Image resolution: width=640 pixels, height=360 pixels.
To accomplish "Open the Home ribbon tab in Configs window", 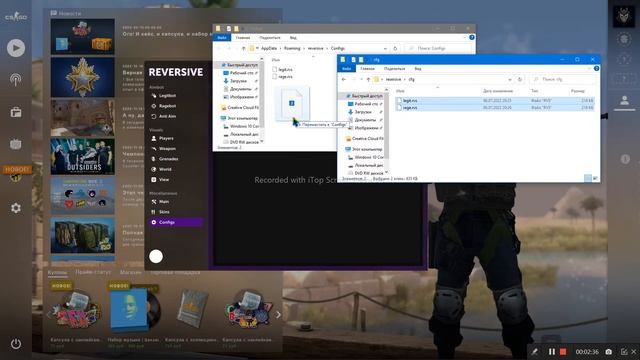I will point(242,38).
